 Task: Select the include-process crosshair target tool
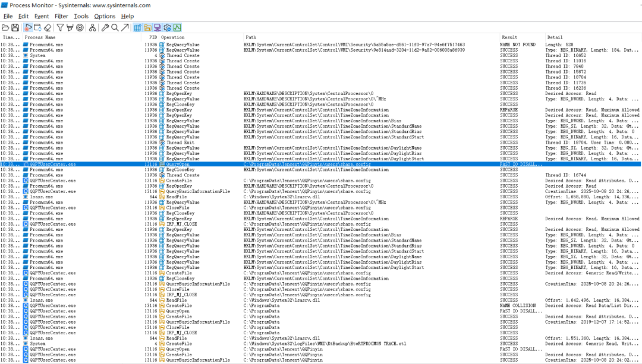pyautogui.click(x=80, y=27)
